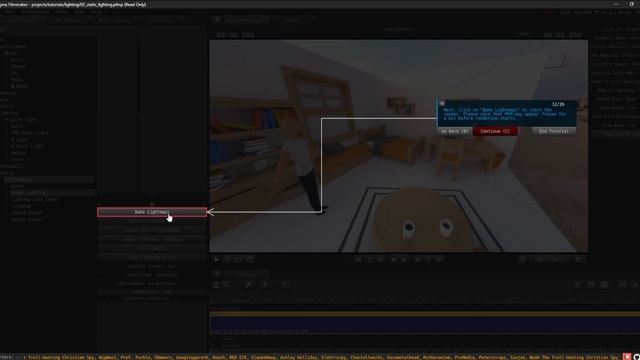Click Go Back (B) in tutorial popup
The width and height of the screenshot is (640, 360).
point(454,131)
